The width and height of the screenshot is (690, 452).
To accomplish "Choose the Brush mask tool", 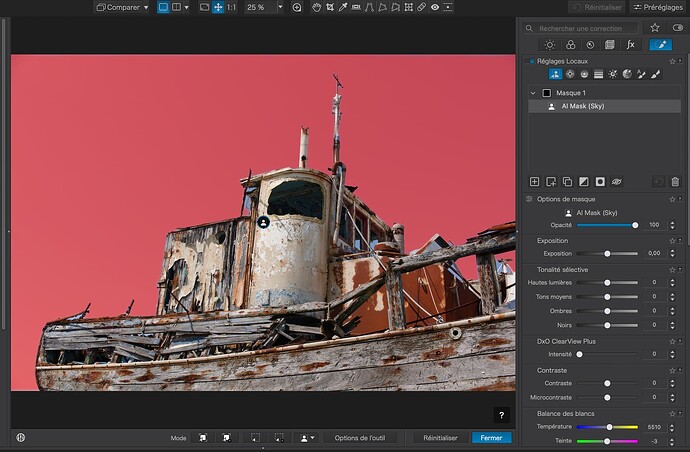I will click(656, 74).
